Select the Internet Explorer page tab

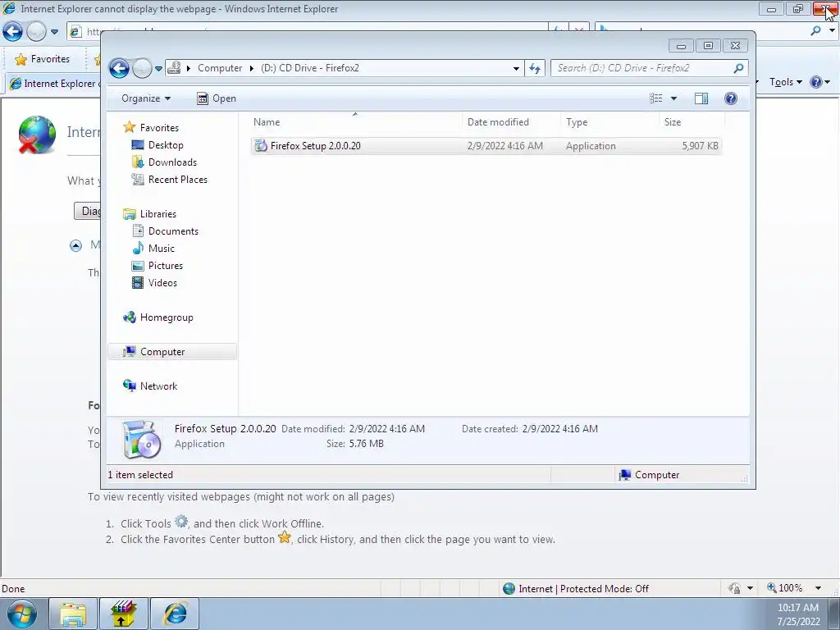tap(53, 84)
